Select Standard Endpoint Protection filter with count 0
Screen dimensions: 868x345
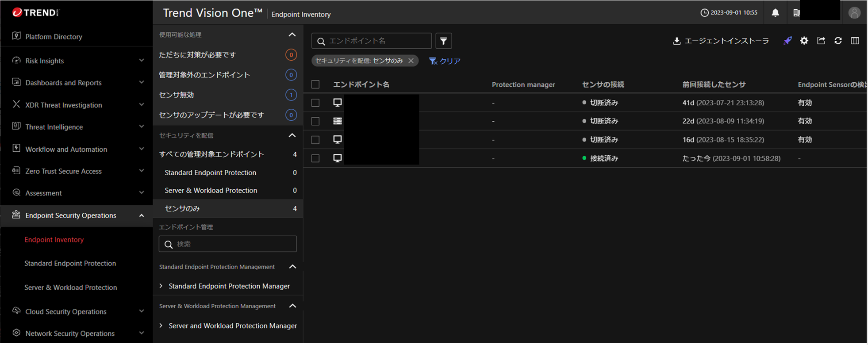228,172
